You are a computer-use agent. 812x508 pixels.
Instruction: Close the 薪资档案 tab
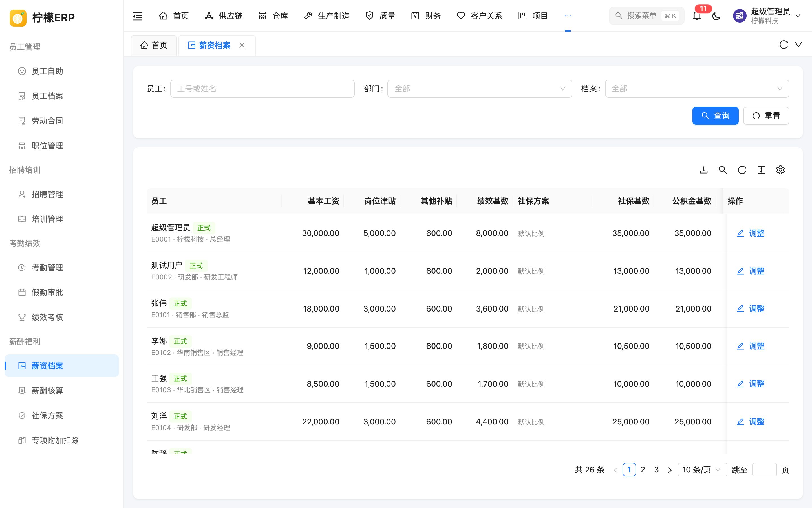pyautogui.click(x=242, y=45)
